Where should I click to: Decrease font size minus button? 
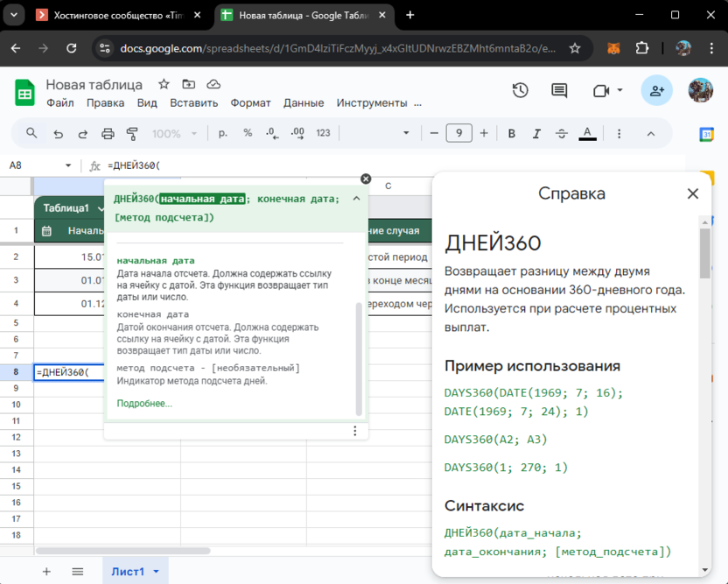click(434, 133)
